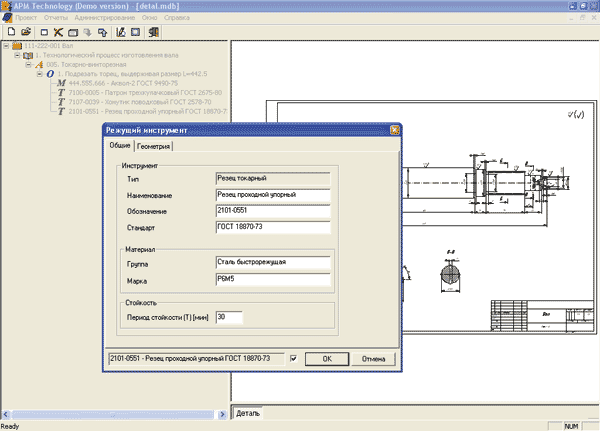
Task: Click the pencil edit toolbar icon
Action: click(119, 32)
